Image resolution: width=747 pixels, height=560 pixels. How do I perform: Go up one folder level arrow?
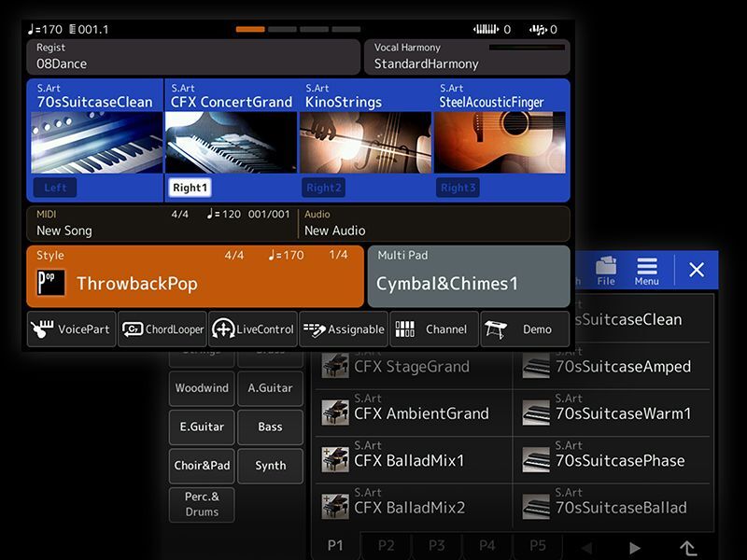[x=688, y=548]
